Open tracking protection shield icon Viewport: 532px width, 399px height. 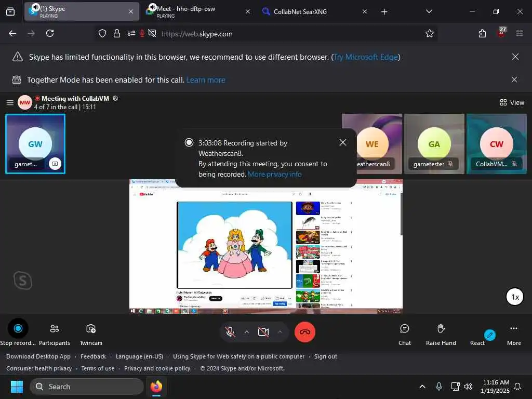click(x=102, y=33)
